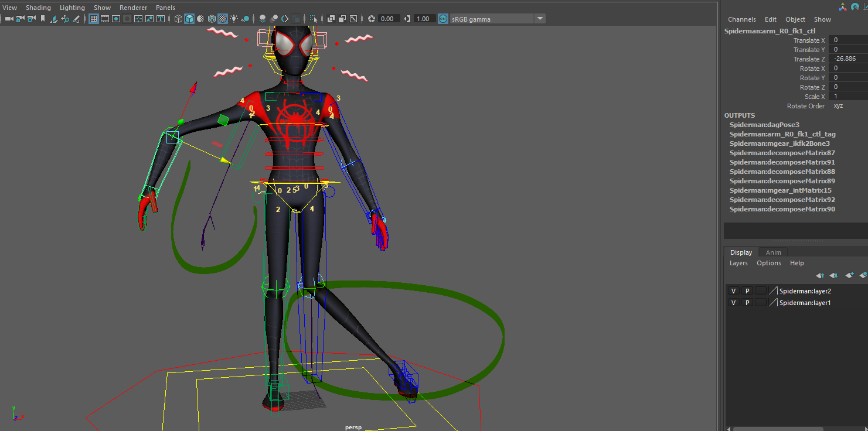Toggle the Field Chart icon
The width and height of the screenshot is (868, 431).
click(x=138, y=19)
